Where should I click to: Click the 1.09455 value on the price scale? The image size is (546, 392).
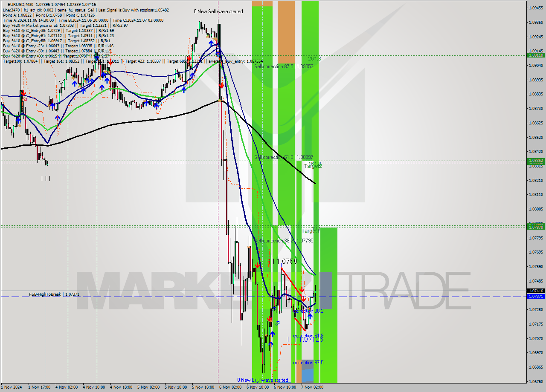pos(536,8)
